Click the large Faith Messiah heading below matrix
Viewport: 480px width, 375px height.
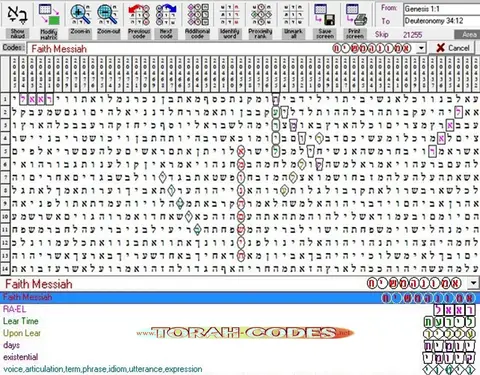point(39,284)
